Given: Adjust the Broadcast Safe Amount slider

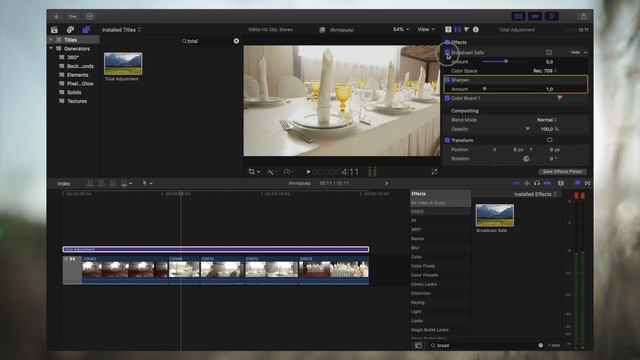Looking at the screenshot, I should tap(506, 62).
